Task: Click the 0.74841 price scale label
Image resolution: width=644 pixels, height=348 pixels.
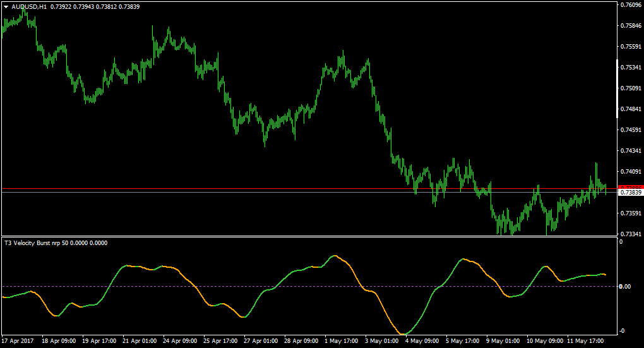Action: pyautogui.click(x=631, y=109)
